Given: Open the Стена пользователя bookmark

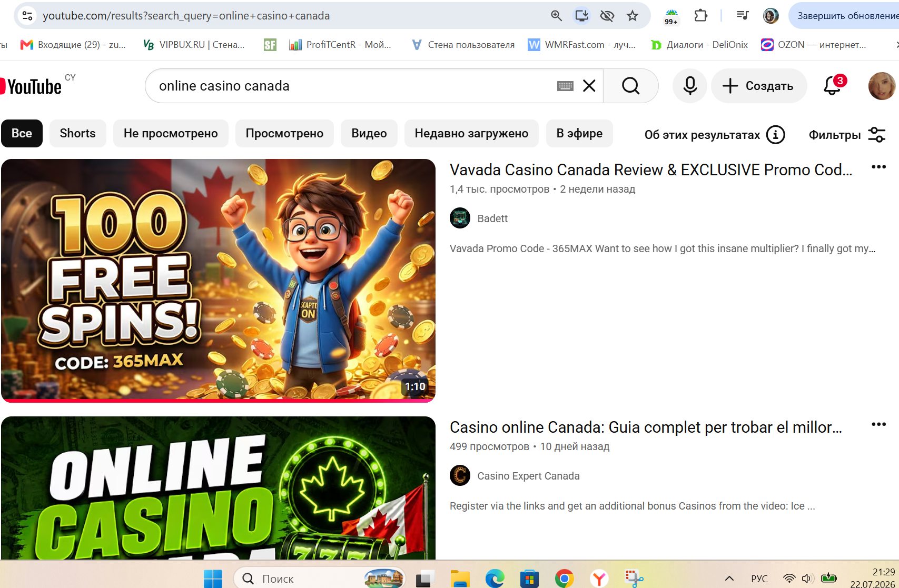Looking at the screenshot, I should (x=463, y=45).
